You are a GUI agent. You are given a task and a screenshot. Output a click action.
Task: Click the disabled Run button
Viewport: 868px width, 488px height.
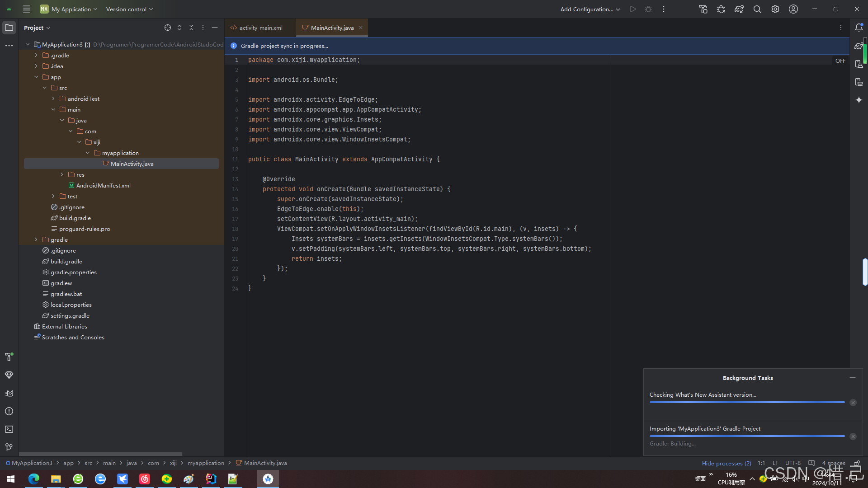point(633,9)
